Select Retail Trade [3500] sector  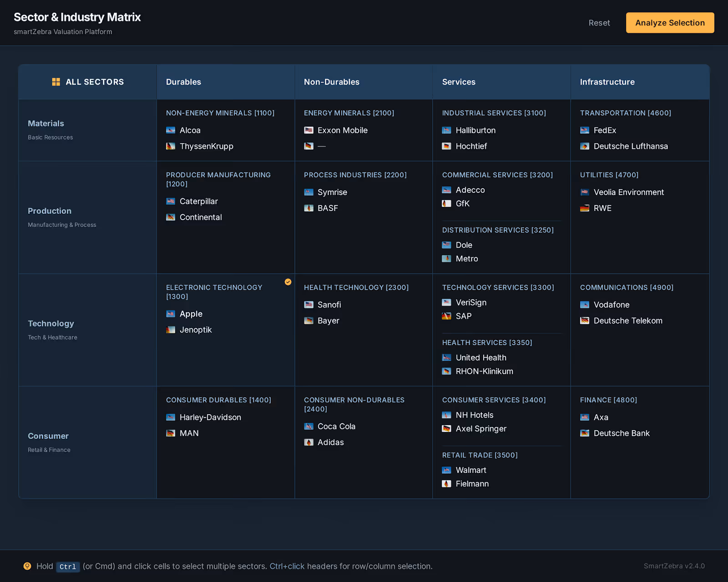click(x=501, y=469)
